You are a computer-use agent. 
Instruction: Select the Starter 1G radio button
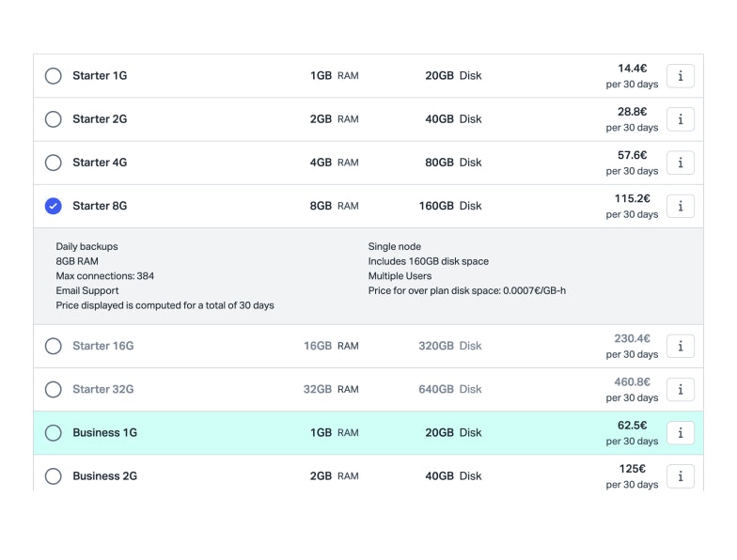(x=54, y=76)
